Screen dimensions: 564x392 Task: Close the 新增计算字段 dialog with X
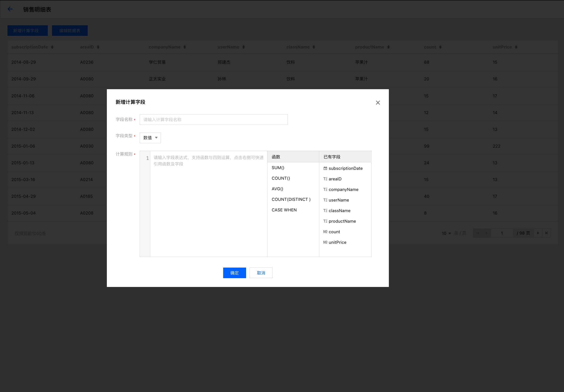[x=378, y=103]
